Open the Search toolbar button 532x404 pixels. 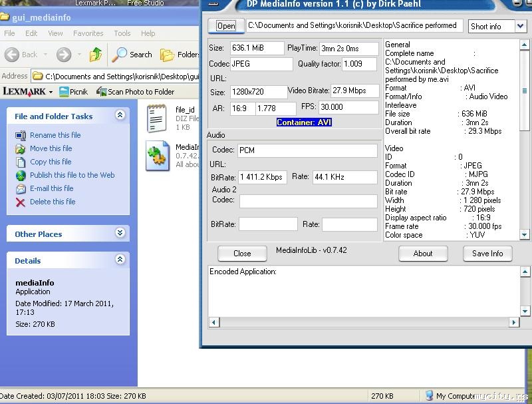coord(132,55)
